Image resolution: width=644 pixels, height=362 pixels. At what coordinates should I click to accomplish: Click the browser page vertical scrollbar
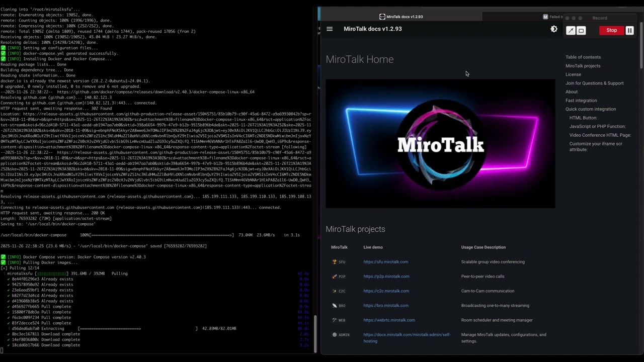641,45
